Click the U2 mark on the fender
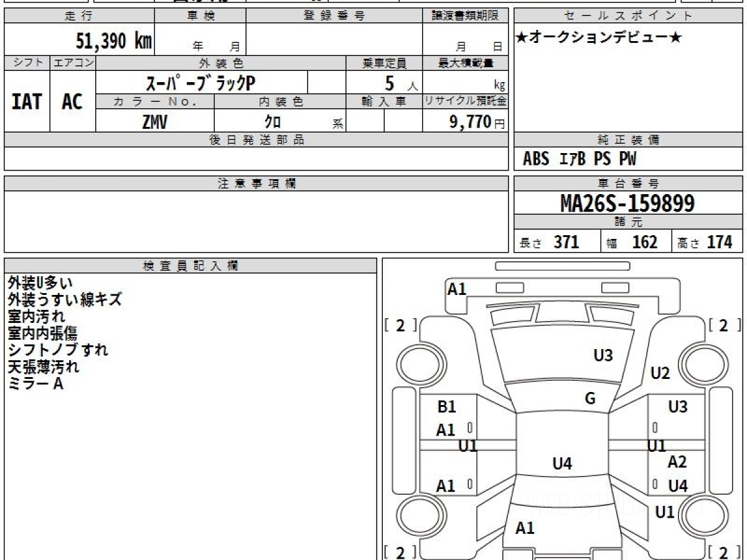This screenshot has height=560, width=747. [660, 373]
